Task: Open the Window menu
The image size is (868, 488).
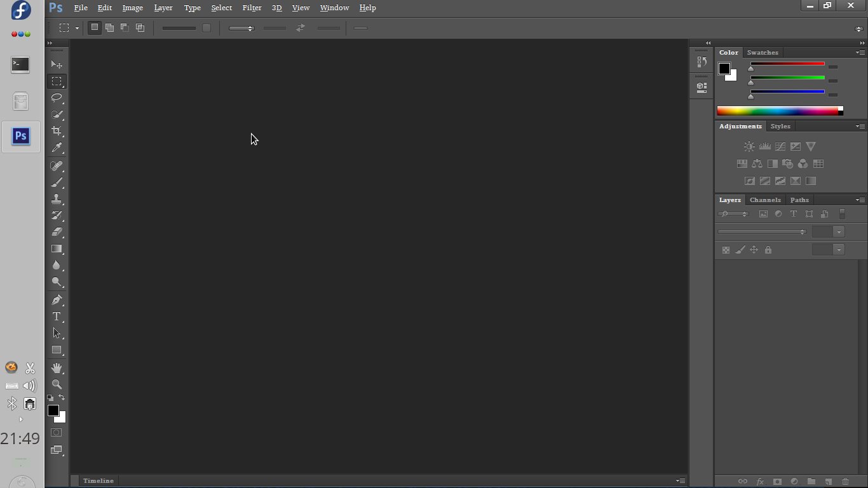Action: click(334, 8)
